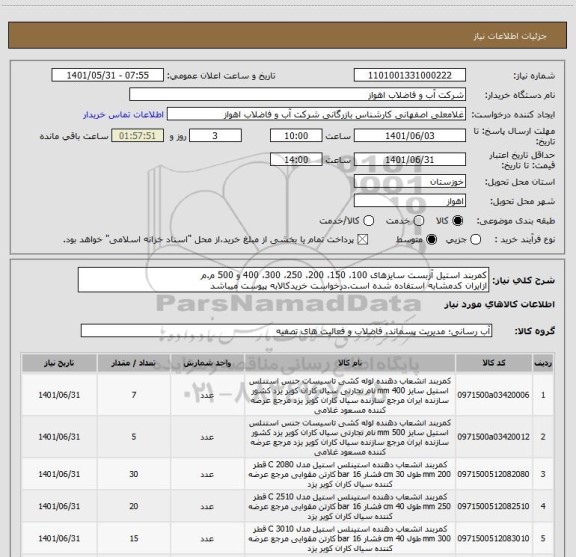The height and width of the screenshot is (557, 576).
Task: Click the reply deadline date 1401/06/03
Action: [410, 136]
